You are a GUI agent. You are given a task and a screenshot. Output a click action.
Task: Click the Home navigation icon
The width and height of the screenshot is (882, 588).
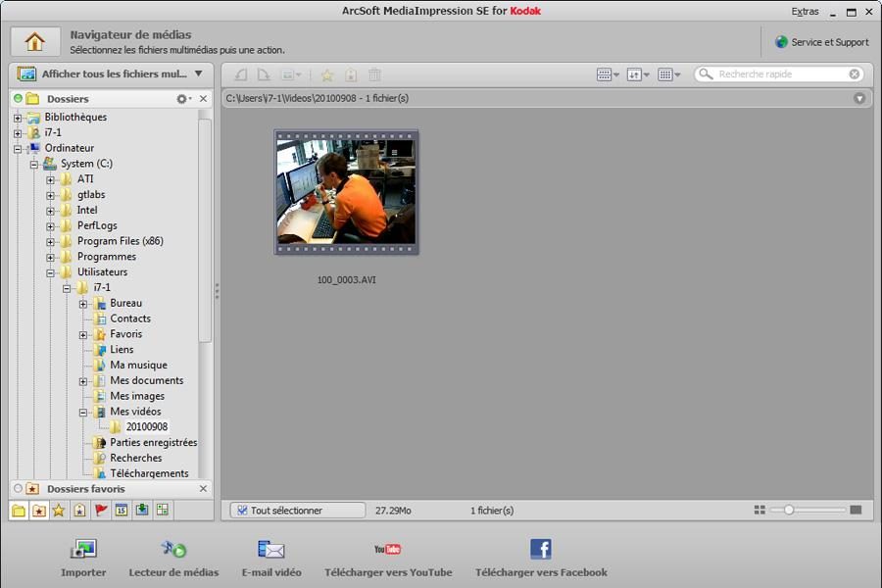pyautogui.click(x=35, y=42)
